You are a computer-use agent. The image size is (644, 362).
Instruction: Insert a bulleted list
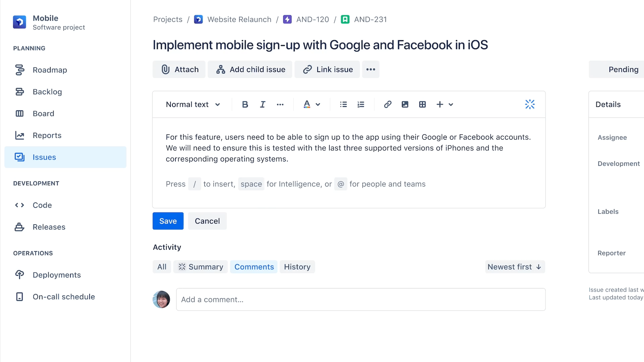click(x=343, y=104)
